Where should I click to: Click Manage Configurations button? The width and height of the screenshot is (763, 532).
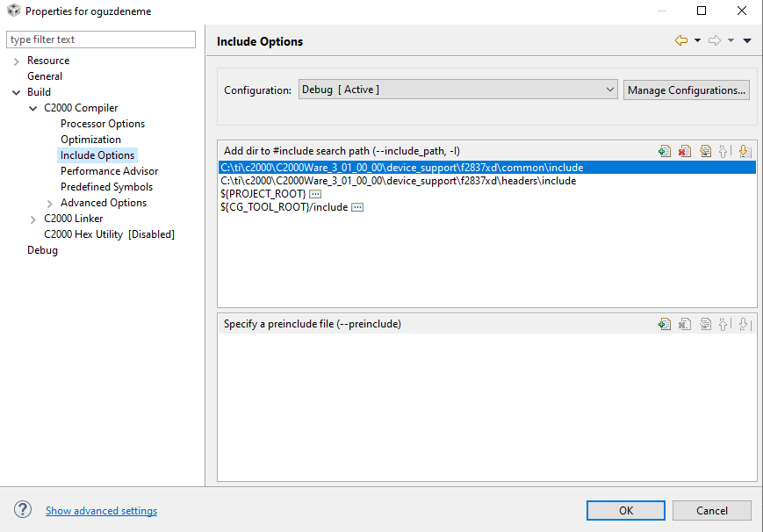[687, 90]
